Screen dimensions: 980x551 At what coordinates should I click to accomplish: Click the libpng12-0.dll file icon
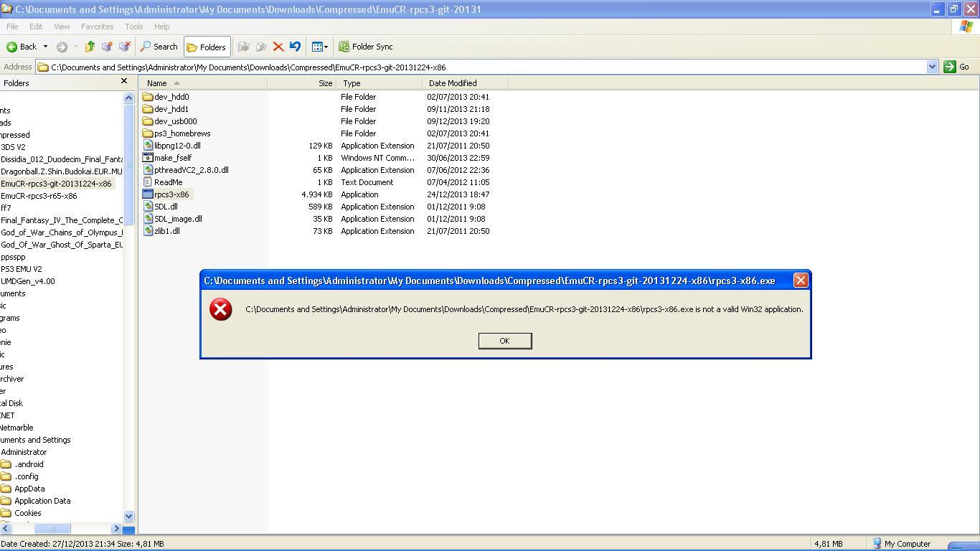click(x=148, y=146)
